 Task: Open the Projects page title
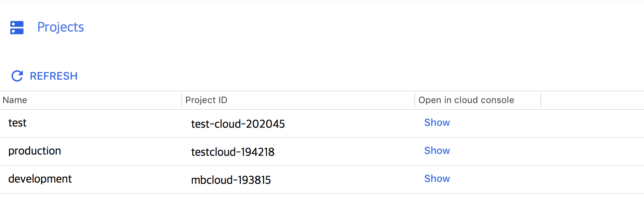coord(61,27)
